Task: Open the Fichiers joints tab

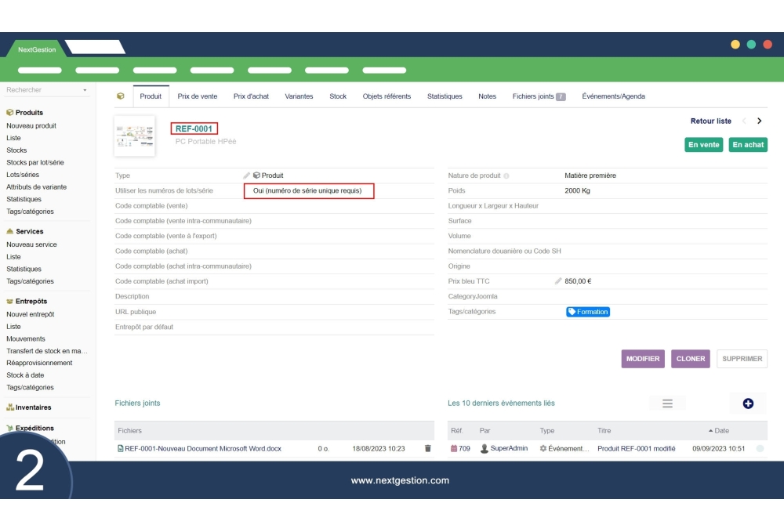Action: (x=539, y=96)
